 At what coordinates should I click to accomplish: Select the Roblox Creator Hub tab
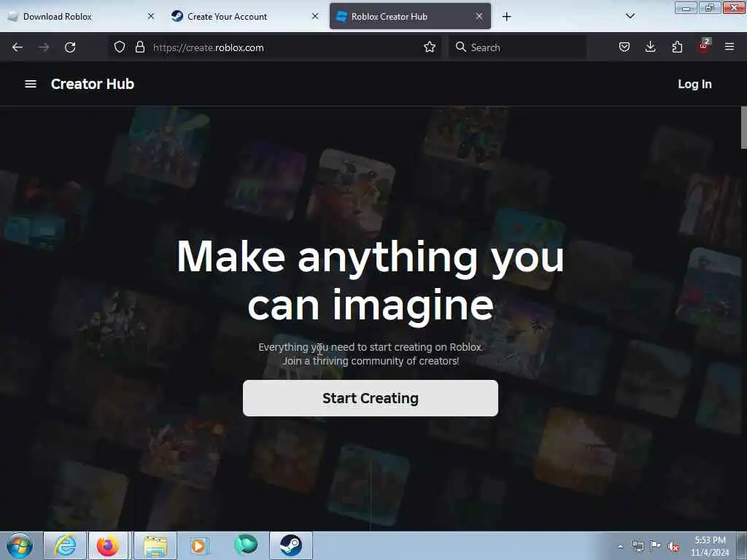click(x=410, y=16)
